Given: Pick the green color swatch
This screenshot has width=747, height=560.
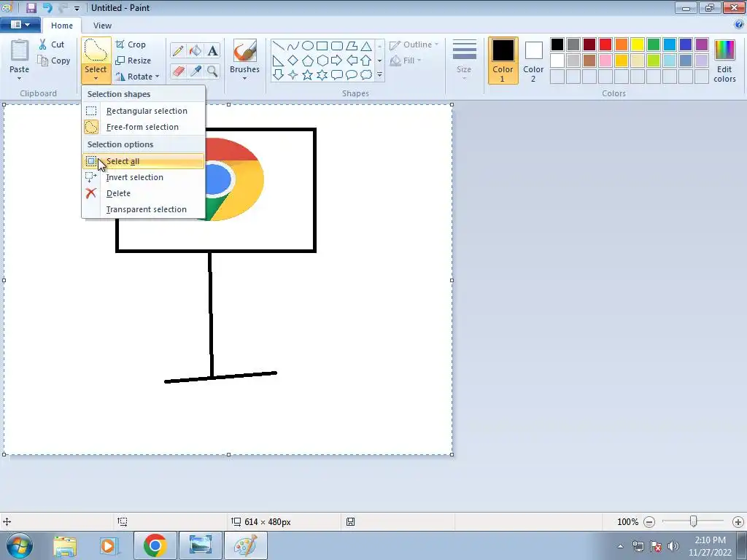Looking at the screenshot, I should tap(654, 44).
